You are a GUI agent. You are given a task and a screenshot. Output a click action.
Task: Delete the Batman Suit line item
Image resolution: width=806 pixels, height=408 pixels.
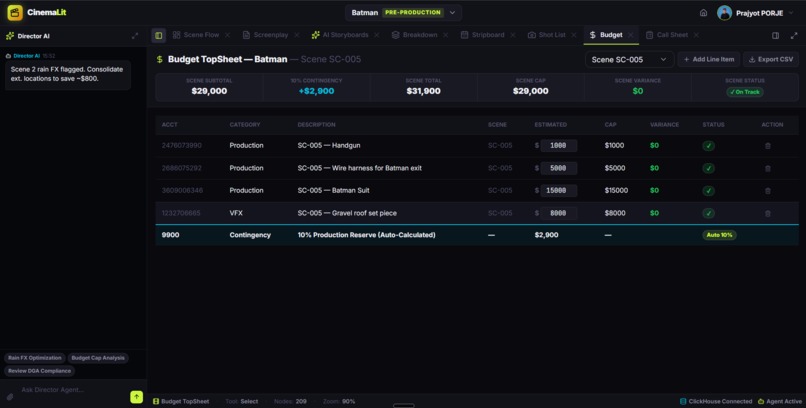tap(767, 191)
